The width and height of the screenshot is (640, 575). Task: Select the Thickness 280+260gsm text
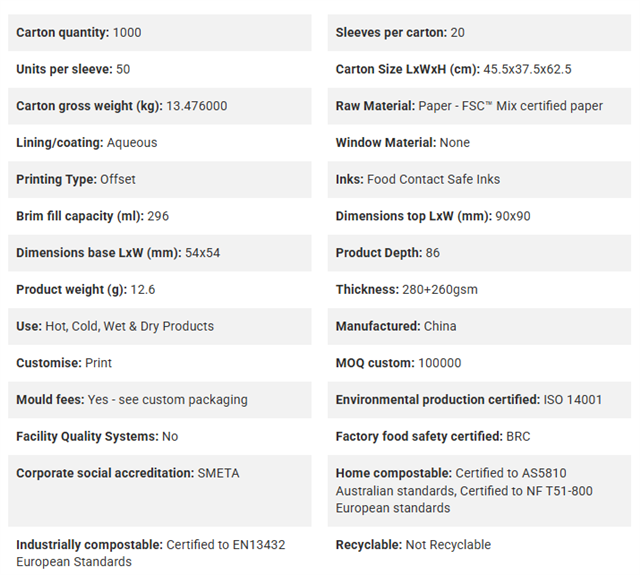[407, 290]
